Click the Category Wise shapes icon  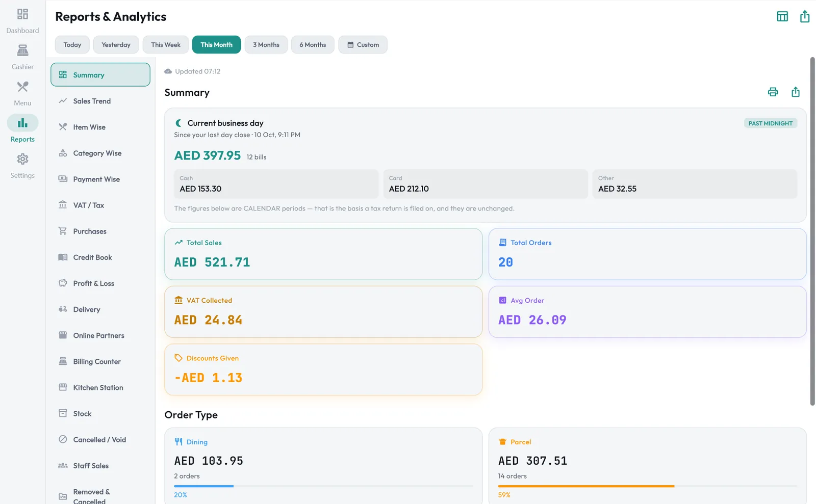click(63, 153)
